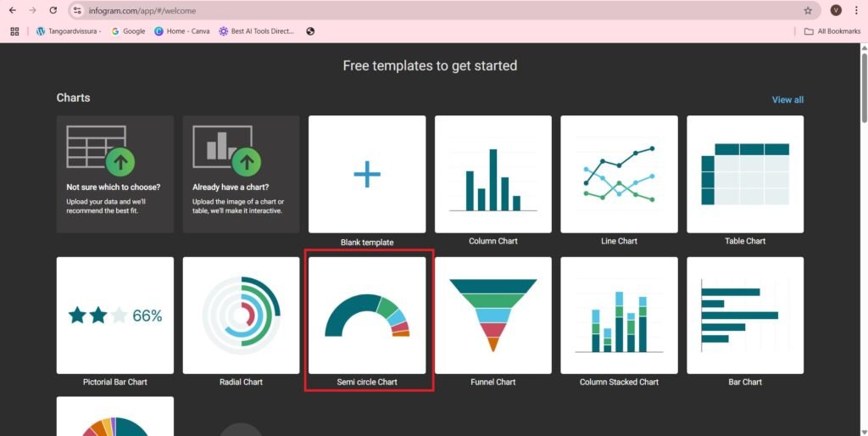This screenshot has width=868, height=436.
Task: Open the Google bookmark
Action: 128,31
